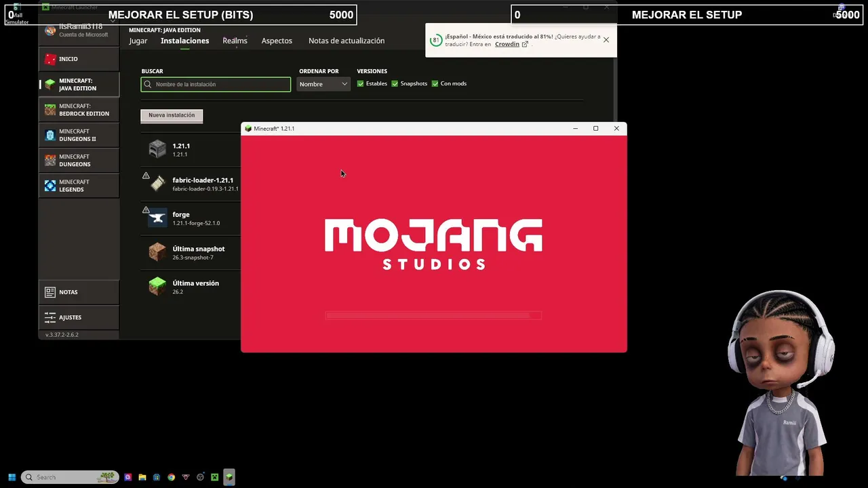Click the Minecraft 1.21.1 window title icon
This screenshot has width=868, height=488.
(248, 129)
